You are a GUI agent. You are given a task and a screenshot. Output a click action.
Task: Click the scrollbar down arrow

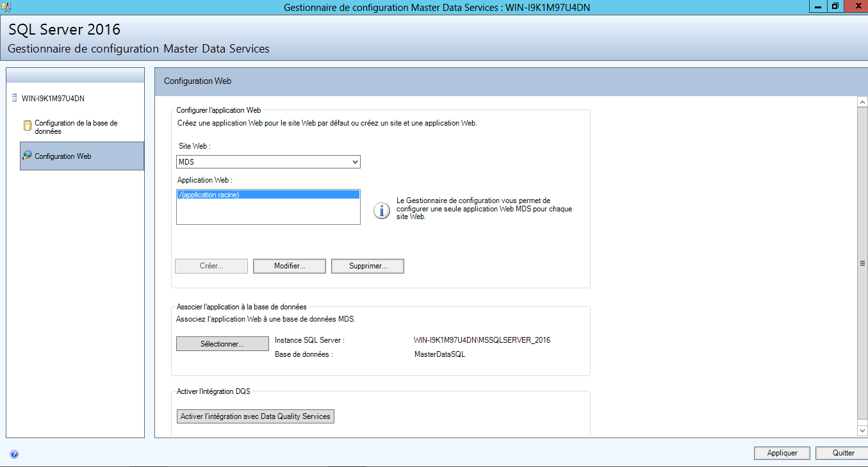click(x=862, y=430)
